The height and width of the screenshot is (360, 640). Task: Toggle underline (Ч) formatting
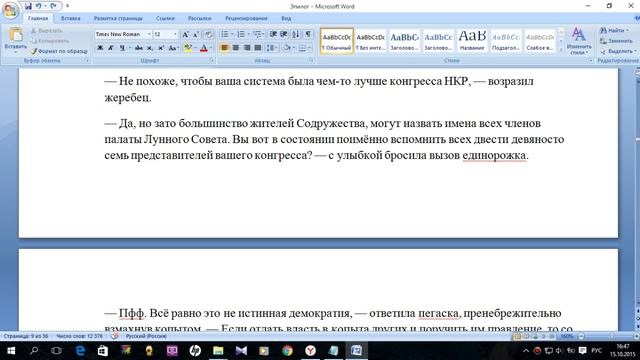click(x=122, y=48)
